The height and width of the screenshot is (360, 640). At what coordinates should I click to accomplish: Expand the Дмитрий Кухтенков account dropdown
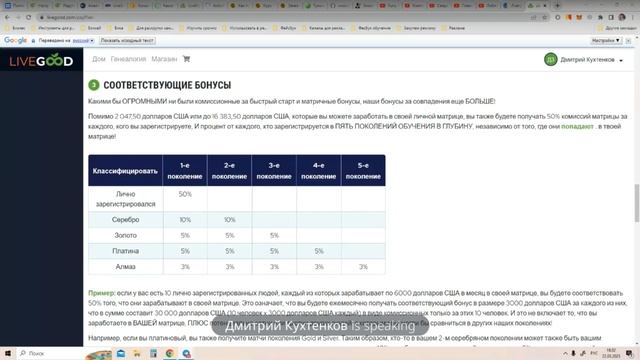pyautogui.click(x=621, y=60)
